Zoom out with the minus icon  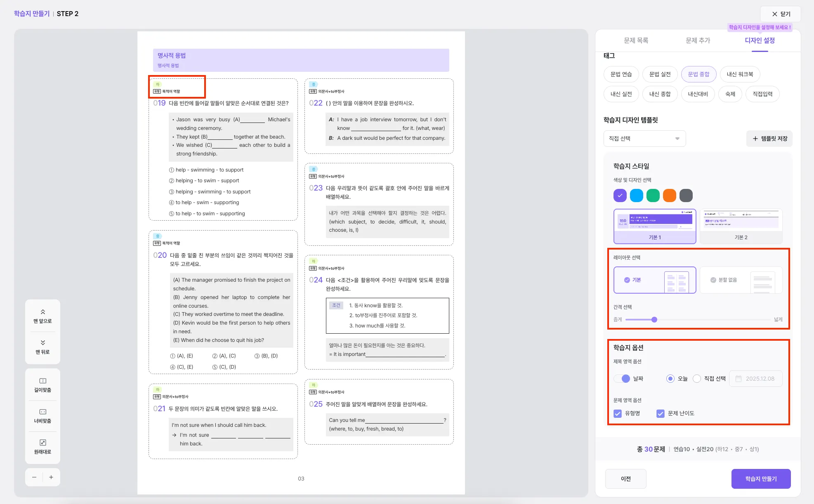tap(34, 477)
